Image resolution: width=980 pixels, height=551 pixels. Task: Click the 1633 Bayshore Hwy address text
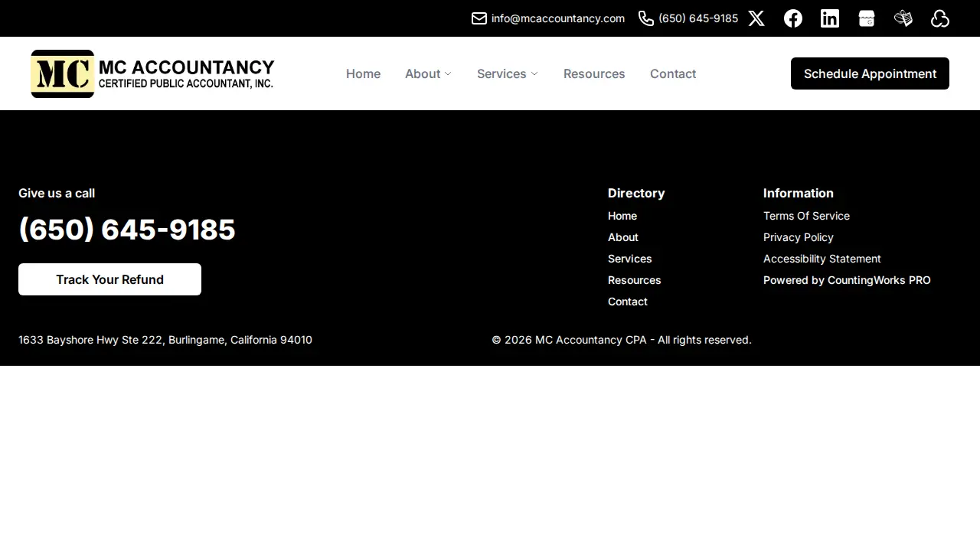[x=165, y=340]
